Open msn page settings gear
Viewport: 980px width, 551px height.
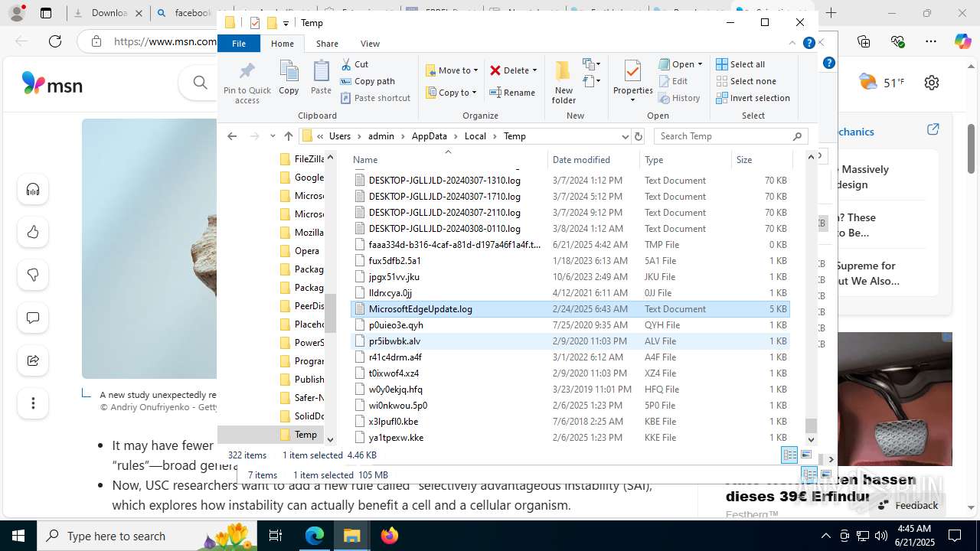tap(932, 83)
